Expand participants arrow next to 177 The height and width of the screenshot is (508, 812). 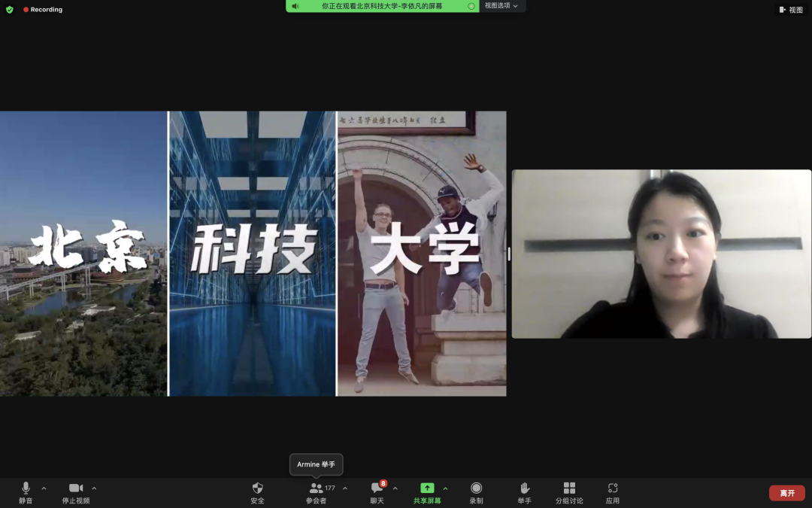coord(345,488)
